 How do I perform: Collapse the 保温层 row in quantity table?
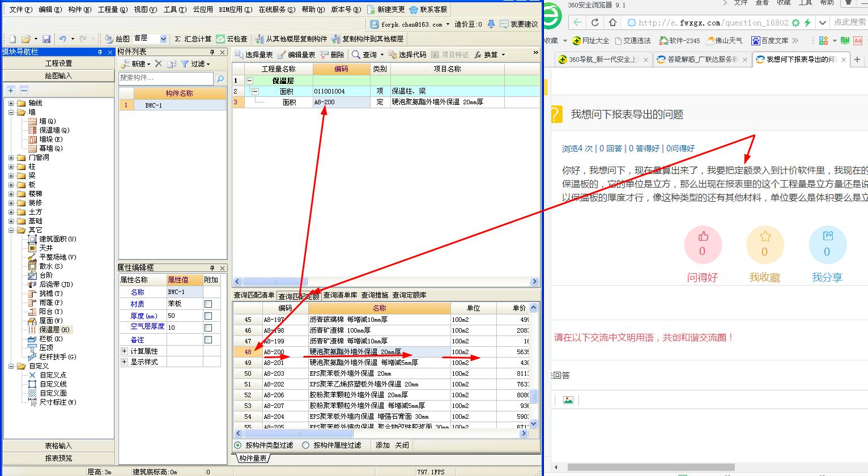[x=249, y=80]
